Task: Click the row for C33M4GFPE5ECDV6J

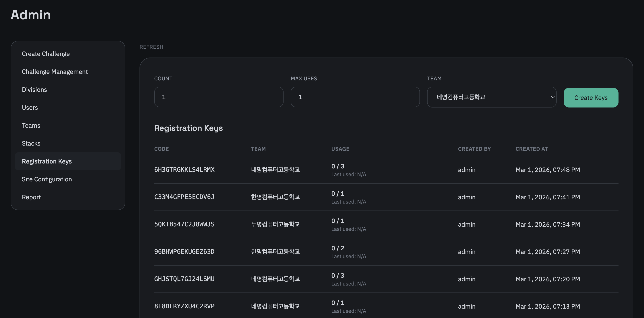Action: (184, 197)
